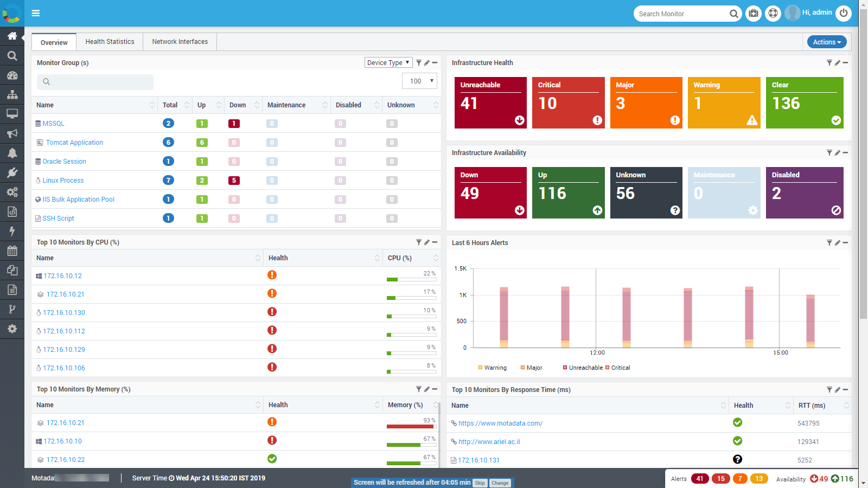Viewport: 868px width, 488px height.
Task: Click Change on the refresh notice
Action: click(500, 483)
